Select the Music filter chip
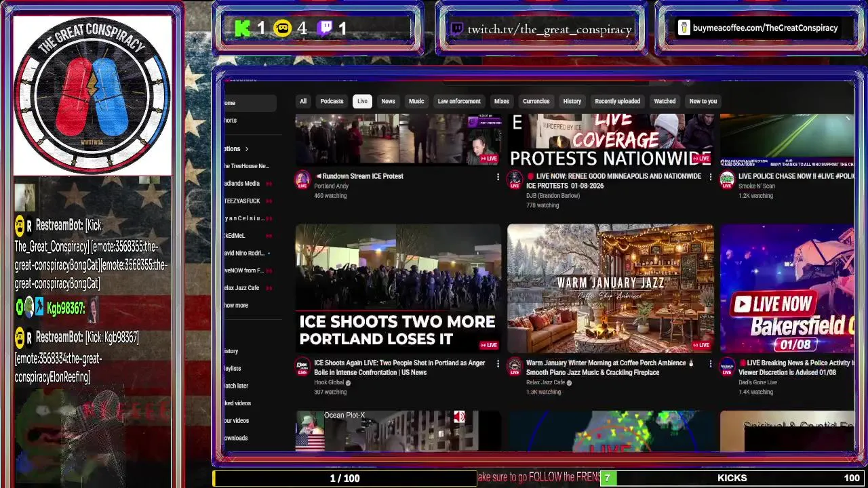Screen dimensions: 868x488 (x=416, y=101)
